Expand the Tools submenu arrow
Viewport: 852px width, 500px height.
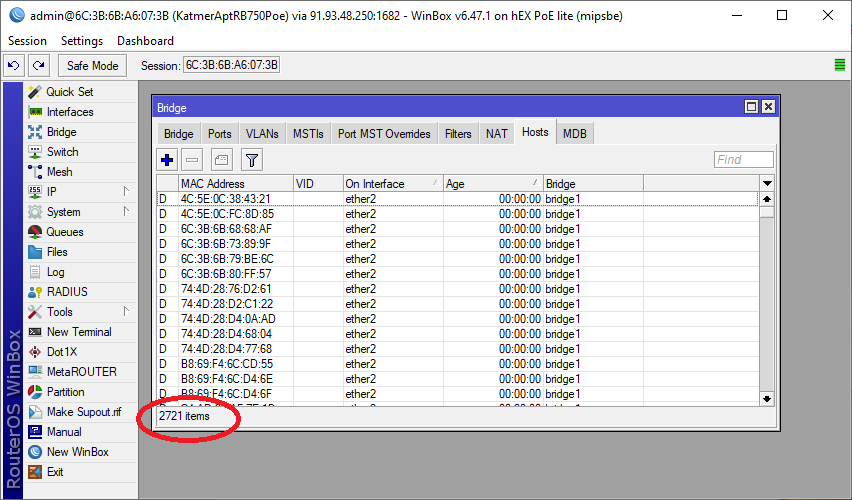tap(126, 311)
